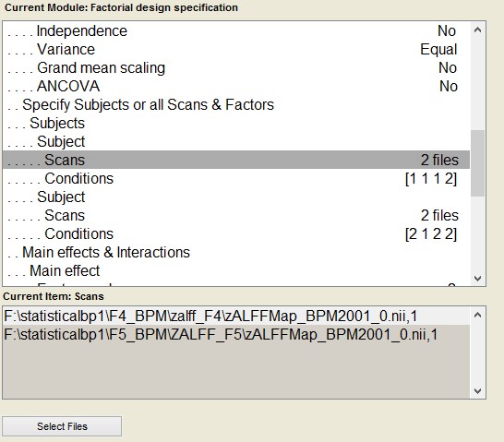Choose the Grand mean scaling item
This screenshot has height=442, width=504.
pos(236,67)
